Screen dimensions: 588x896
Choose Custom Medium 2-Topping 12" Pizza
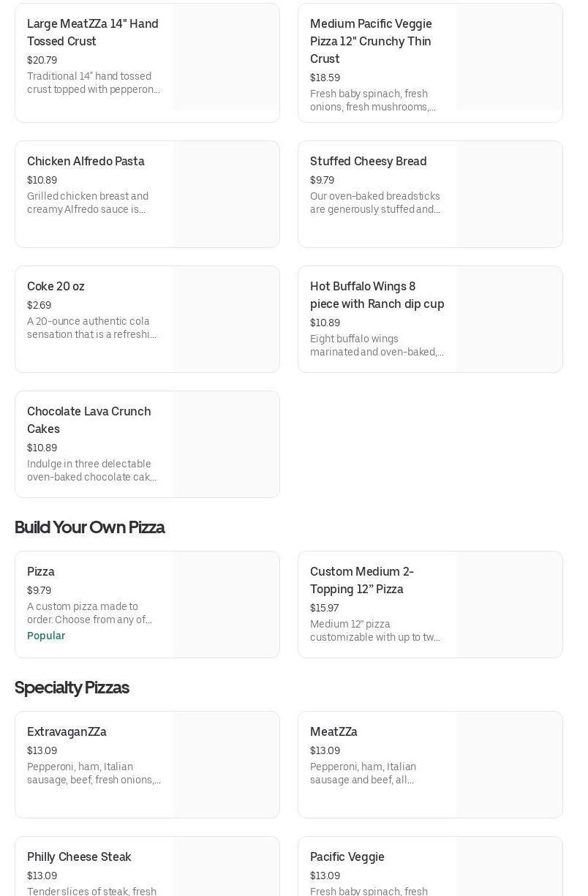(x=361, y=580)
